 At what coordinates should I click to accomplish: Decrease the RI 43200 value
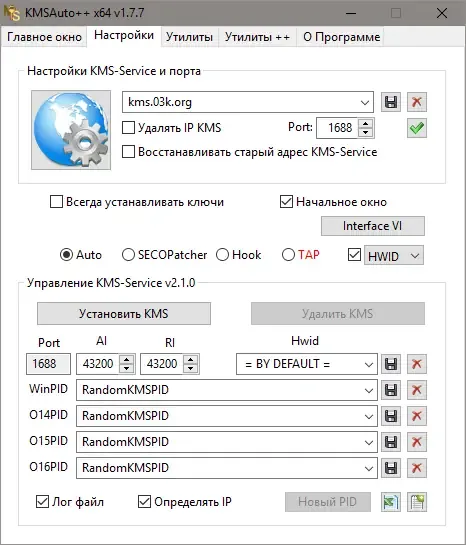point(191,368)
